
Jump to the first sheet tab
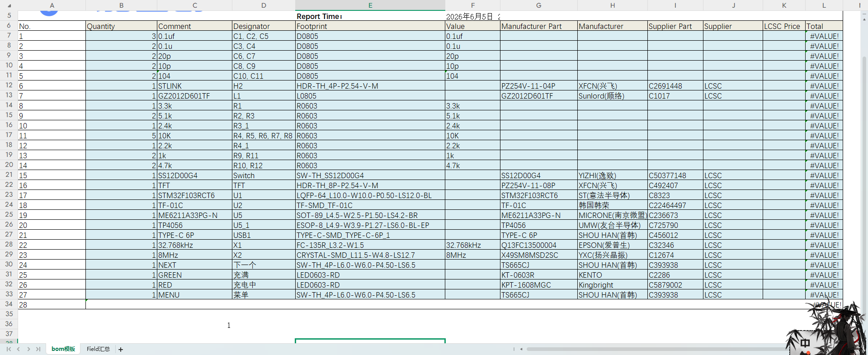pos(9,349)
